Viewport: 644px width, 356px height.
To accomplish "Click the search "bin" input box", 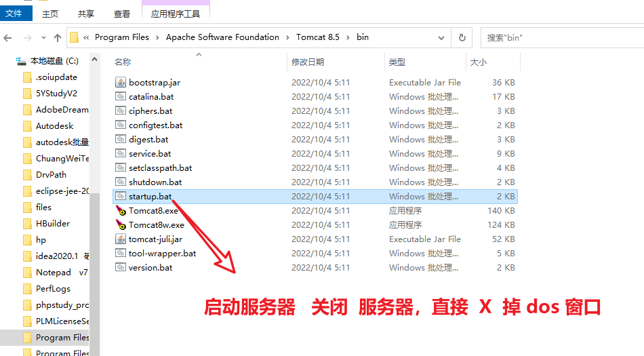I will click(x=562, y=38).
